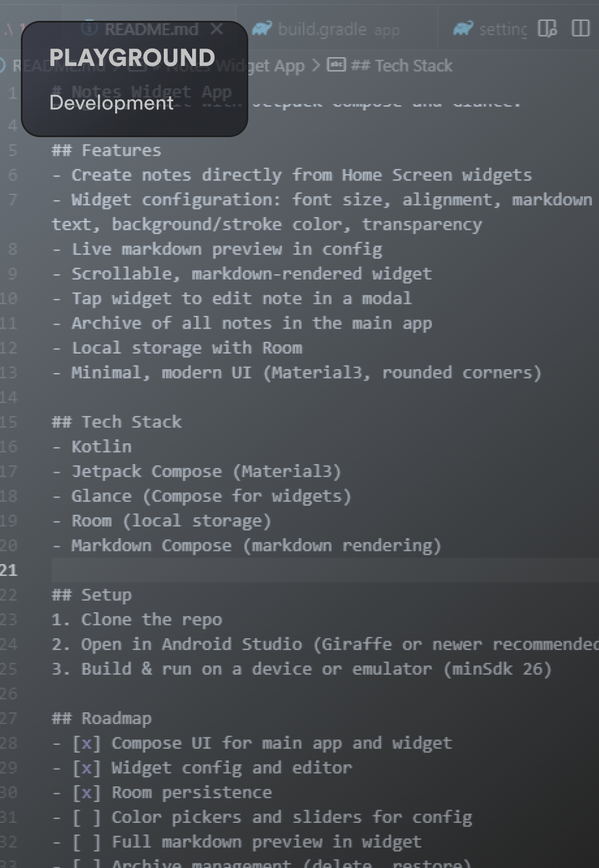Image resolution: width=599 pixels, height=868 pixels.
Task: Place cursor on the ## Setup heading
Action: click(x=91, y=595)
